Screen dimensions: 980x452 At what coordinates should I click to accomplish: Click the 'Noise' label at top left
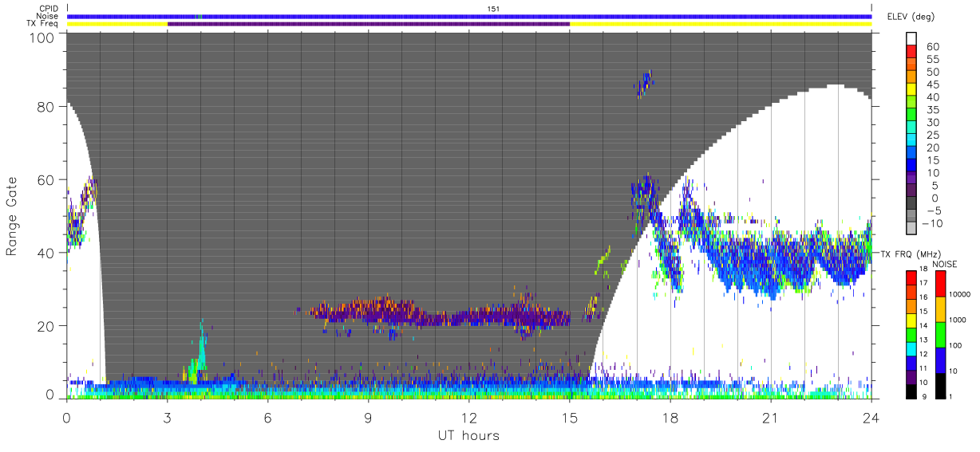tap(48, 16)
